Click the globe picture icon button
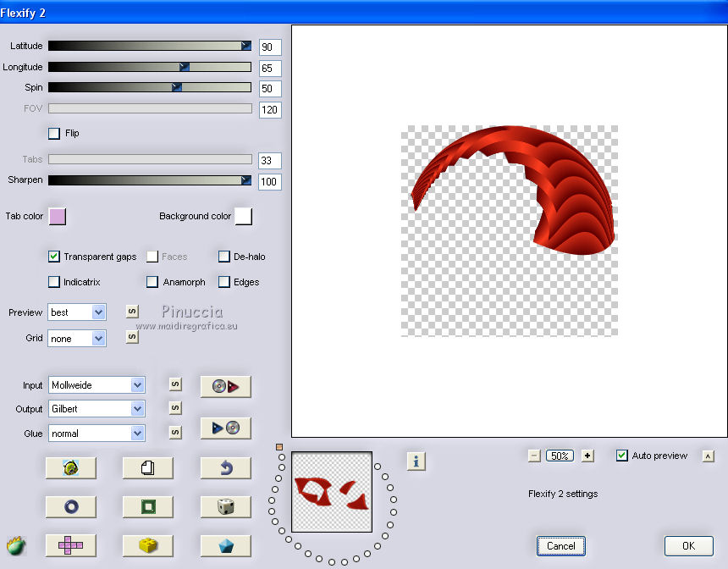The width and height of the screenshot is (728, 569). (x=70, y=467)
